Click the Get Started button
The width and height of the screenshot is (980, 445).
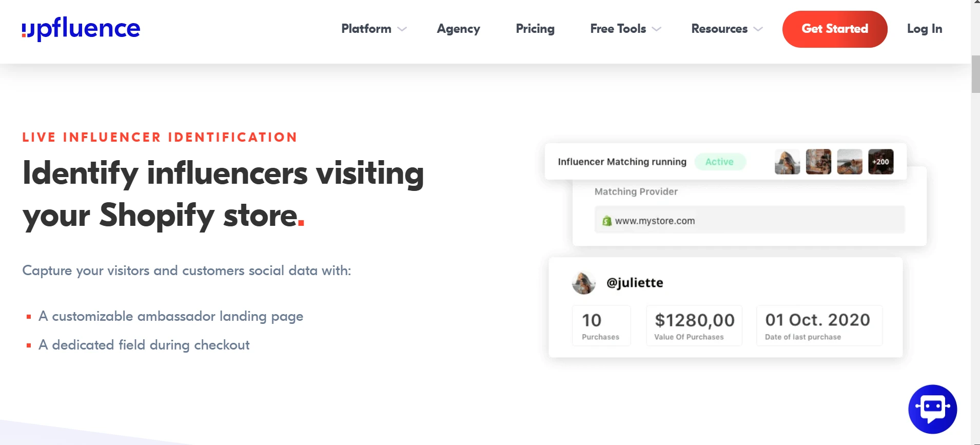(x=835, y=29)
